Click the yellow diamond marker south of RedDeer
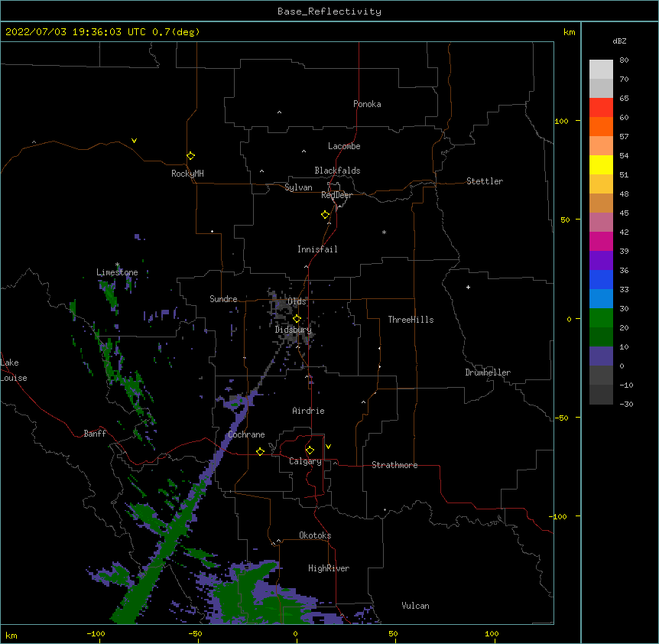The image size is (659, 644). coord(326,215)
